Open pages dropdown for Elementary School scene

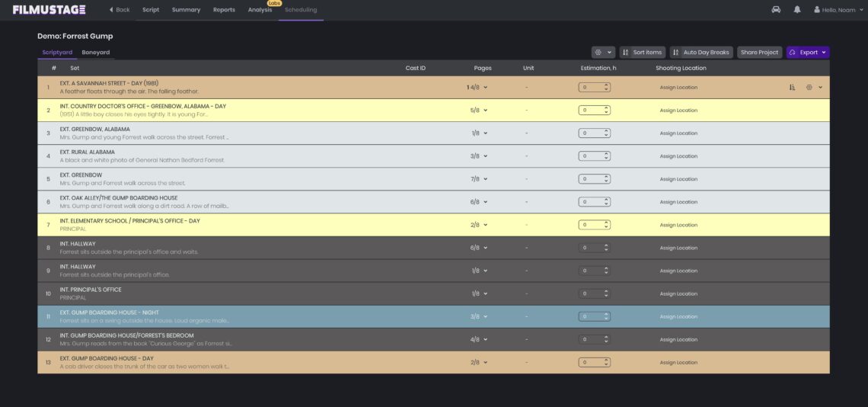[x=479, y=225]
